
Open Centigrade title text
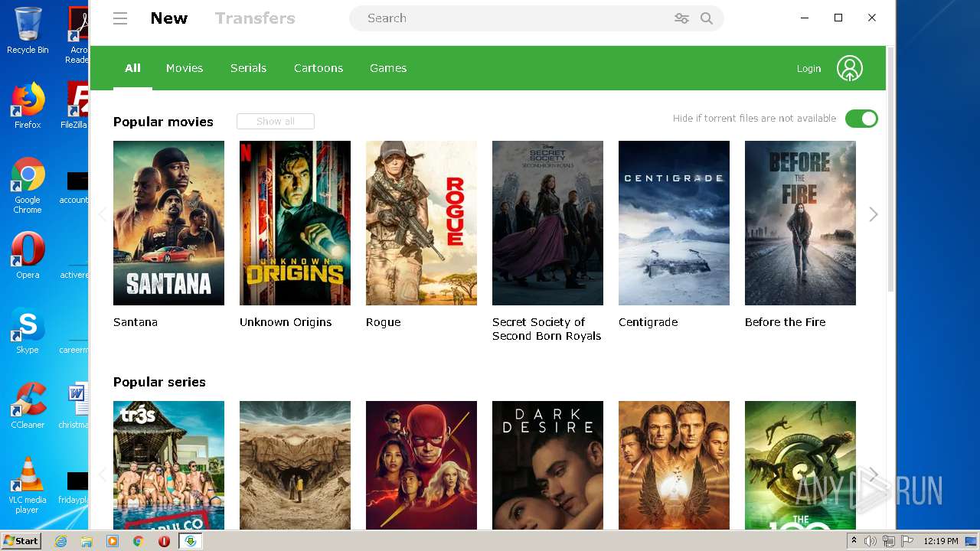click(x=648, y=322)
